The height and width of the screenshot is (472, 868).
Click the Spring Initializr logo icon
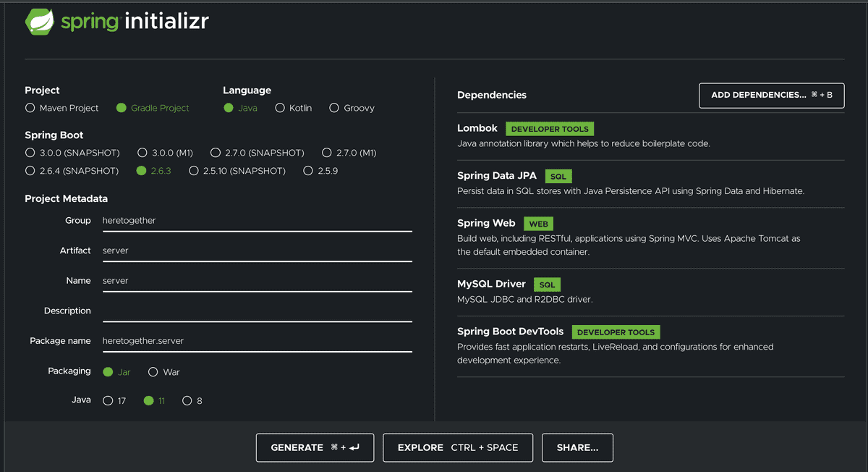pyautogui.click(x=40, y=22)
